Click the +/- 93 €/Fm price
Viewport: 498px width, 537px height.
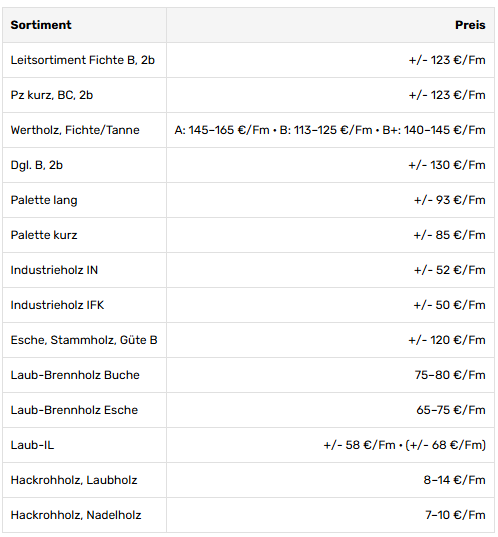pyautogui.click(x=450, y=200)
